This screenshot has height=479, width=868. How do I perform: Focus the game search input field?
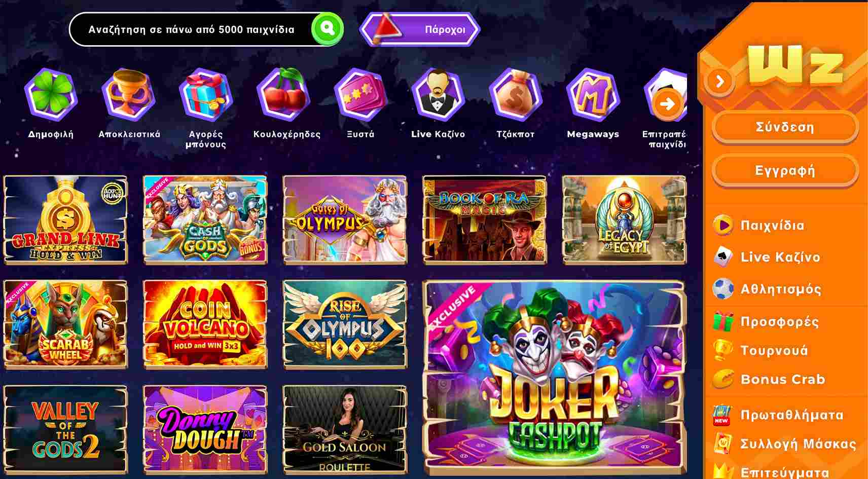point(191,29)
